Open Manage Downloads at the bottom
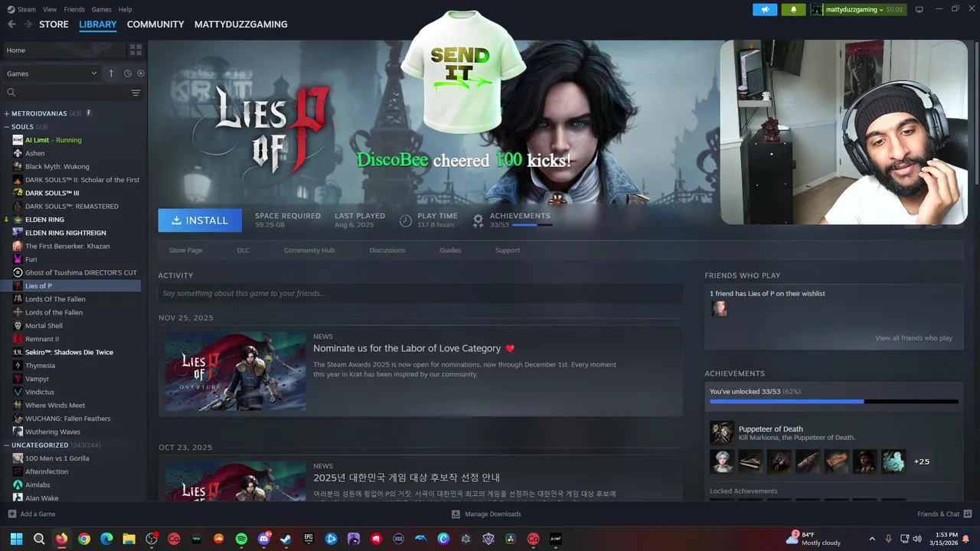The width and height of the screenshot is (980, 551). click(x=486, y=514)
